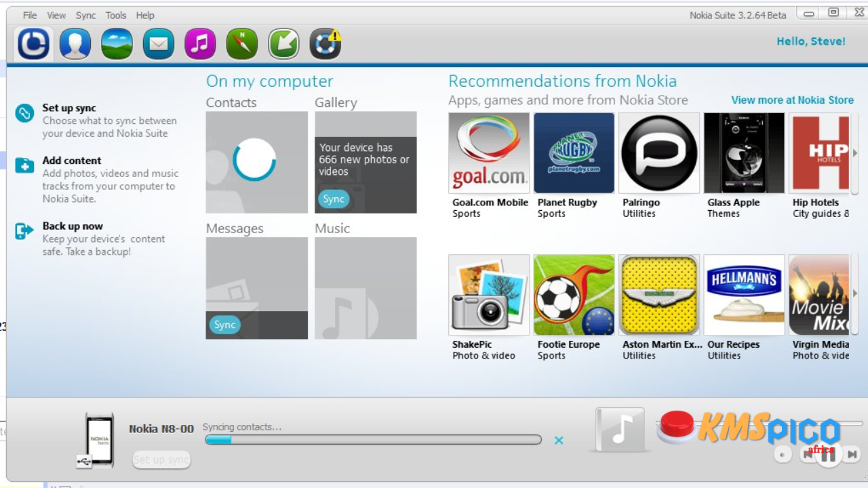Open the Contacts tile

pos(257,163)
